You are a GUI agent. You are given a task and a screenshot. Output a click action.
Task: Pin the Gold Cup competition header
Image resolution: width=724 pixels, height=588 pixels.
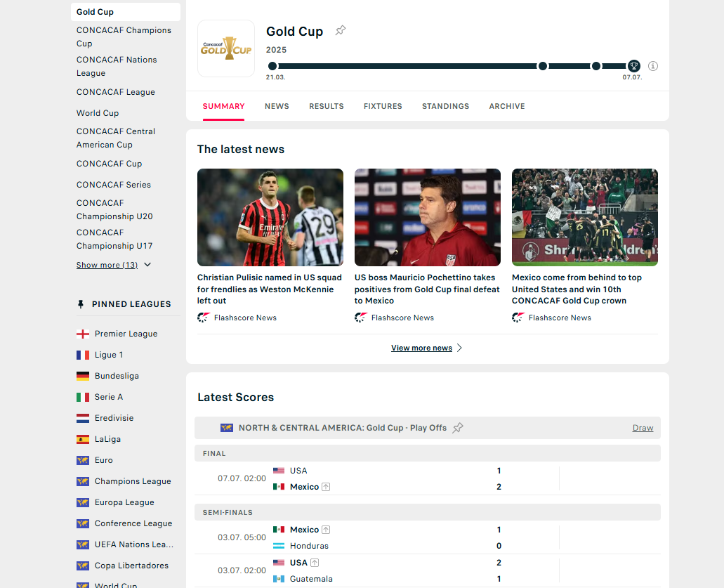[x=341, y=30]
